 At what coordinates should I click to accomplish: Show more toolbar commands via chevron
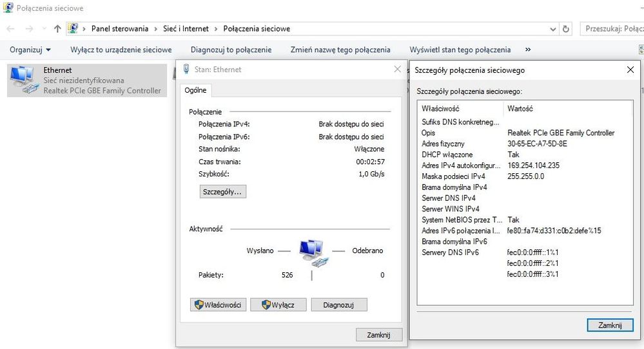pyautogui.click(x=528, y=50)
